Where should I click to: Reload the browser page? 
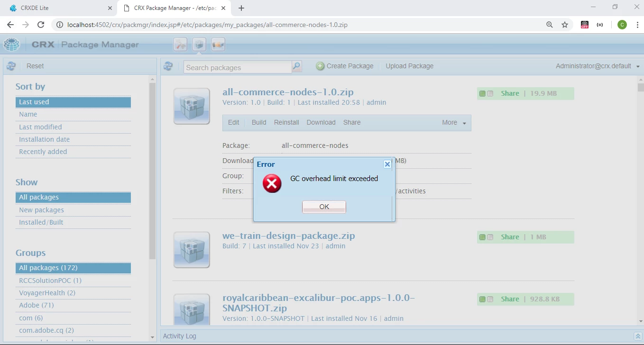point(41,25)
